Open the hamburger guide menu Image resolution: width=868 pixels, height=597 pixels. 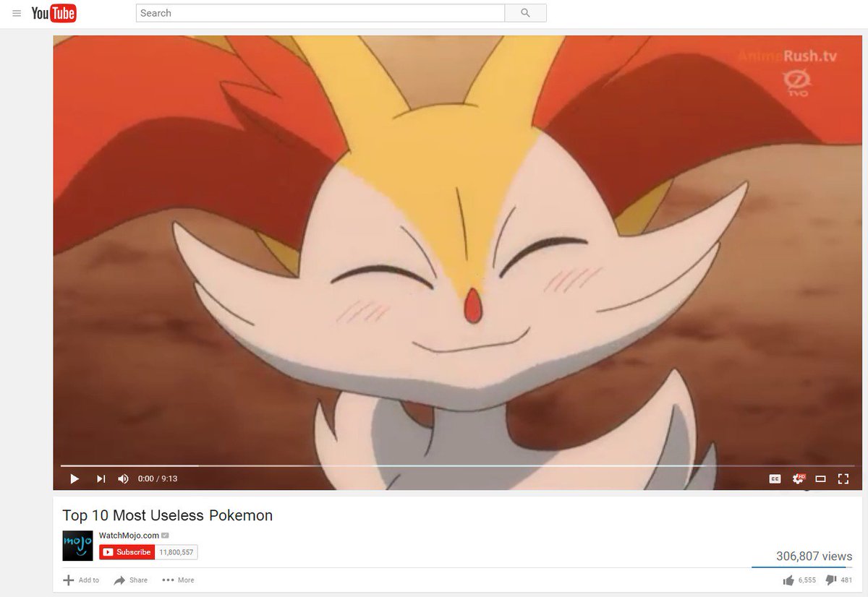click(x=17, y=13)
